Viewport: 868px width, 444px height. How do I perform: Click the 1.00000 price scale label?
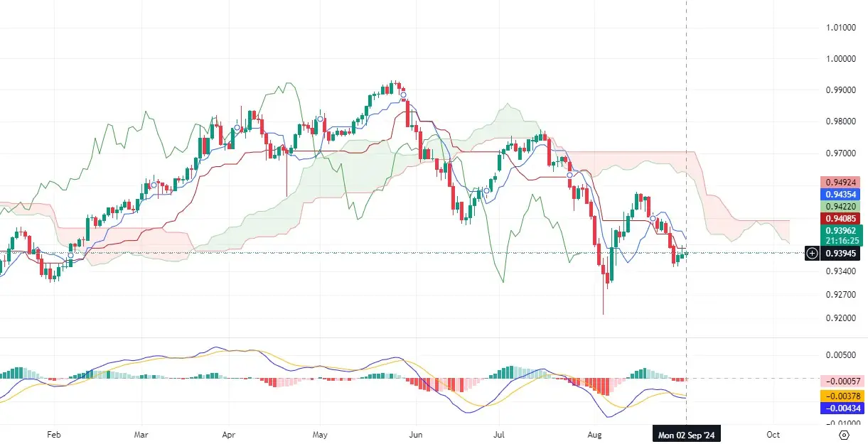(x=840, y=58)
